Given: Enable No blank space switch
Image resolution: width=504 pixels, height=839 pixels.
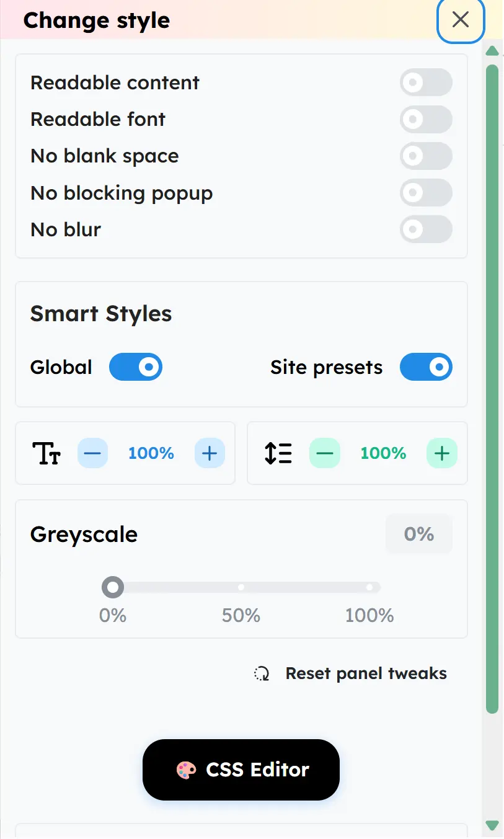Looking at the screenshot, I should [426, 156].
